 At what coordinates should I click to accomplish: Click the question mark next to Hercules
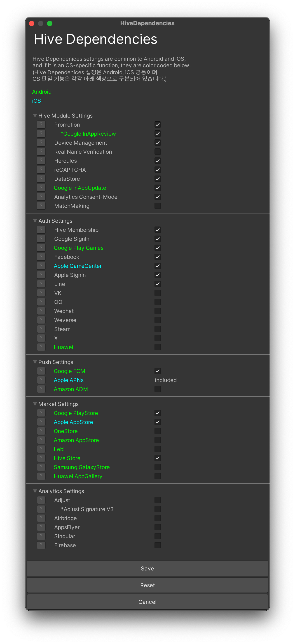(41, 161)
